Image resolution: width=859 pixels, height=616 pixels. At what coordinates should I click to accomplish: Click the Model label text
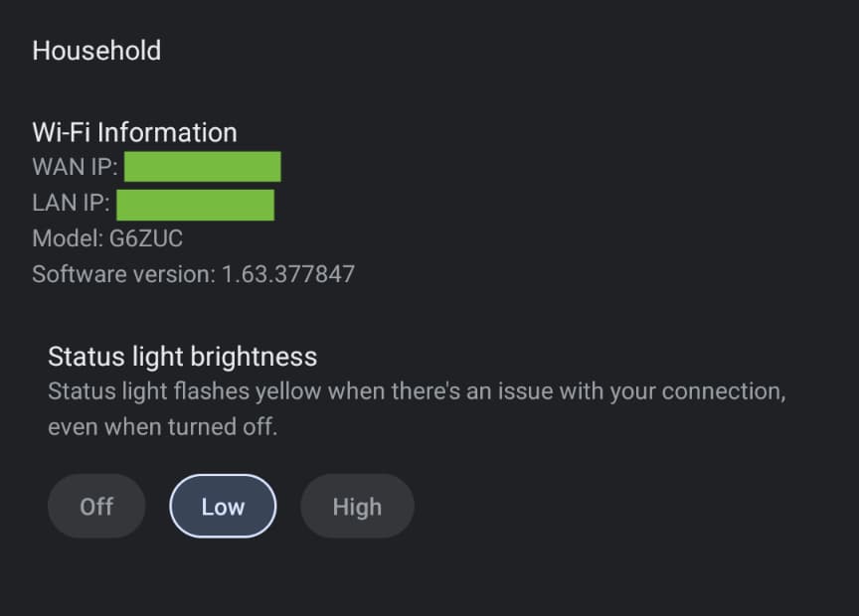67,238
